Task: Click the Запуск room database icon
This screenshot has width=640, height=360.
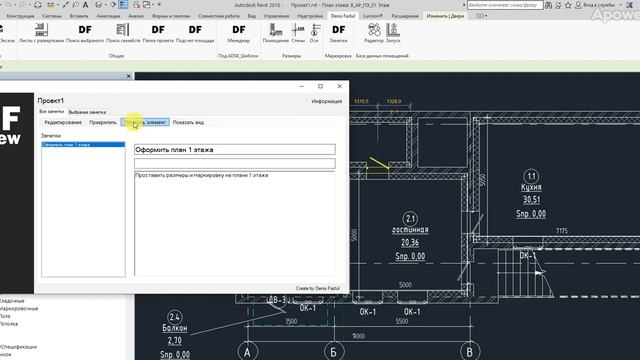Action: [x=393, y=33]
